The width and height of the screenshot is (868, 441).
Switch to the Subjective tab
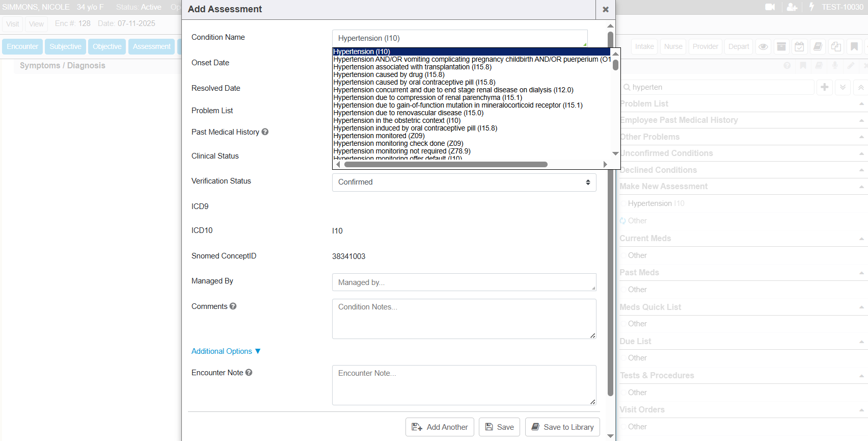coord(65,46)
